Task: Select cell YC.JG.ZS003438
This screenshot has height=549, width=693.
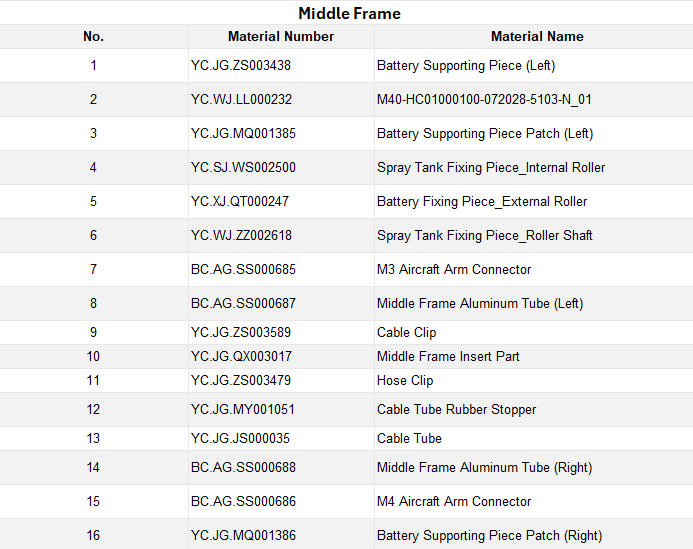Action: click(x=281, y=65)
